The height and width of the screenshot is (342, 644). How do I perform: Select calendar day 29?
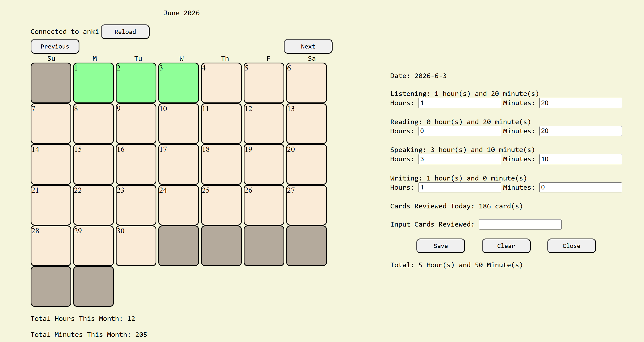(94, 246)
